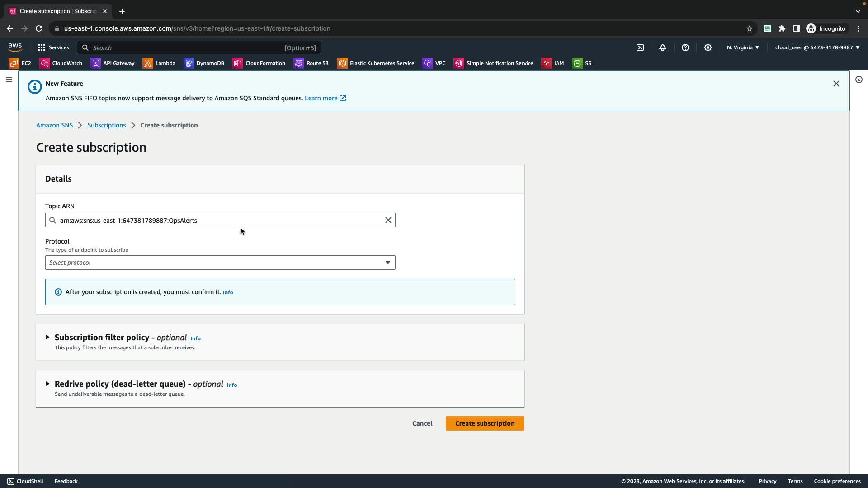The width and height of the screenshot is (868, 488).
Task: Clear the Topic ARN field with X
Action: point(388,220)
